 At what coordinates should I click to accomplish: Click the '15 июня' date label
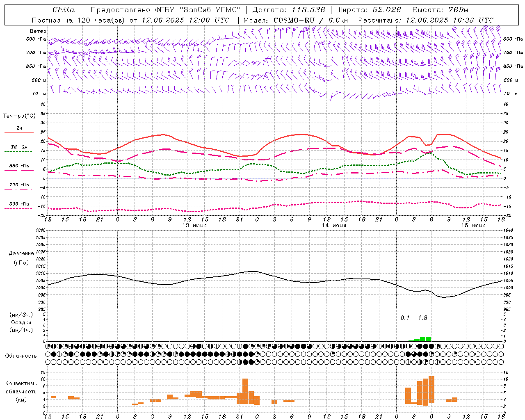473,226
